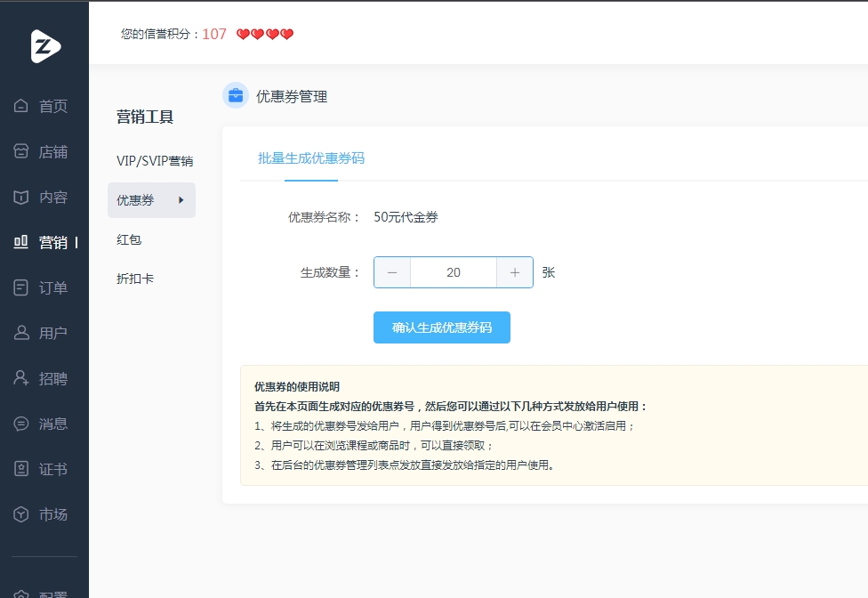The height and width of the screenshot is (598, 868).
Task: Click the 营销工具 sidebar heading
Action: point(145,117)
